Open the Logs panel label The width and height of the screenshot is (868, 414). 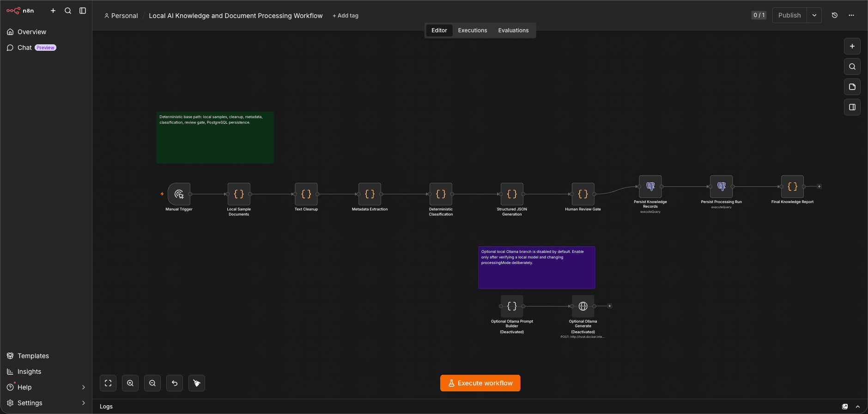coord(106,407)
